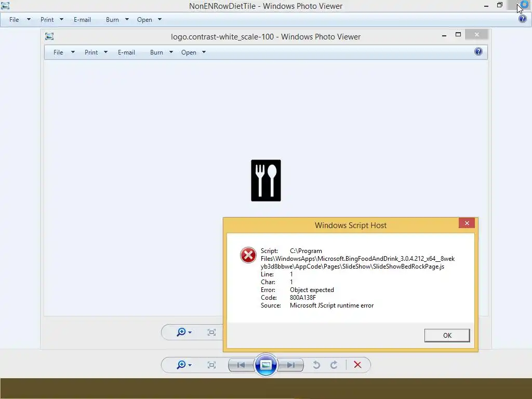
Task: Click OK in Windows Script Host dialog
Action: tap(447, 335)
